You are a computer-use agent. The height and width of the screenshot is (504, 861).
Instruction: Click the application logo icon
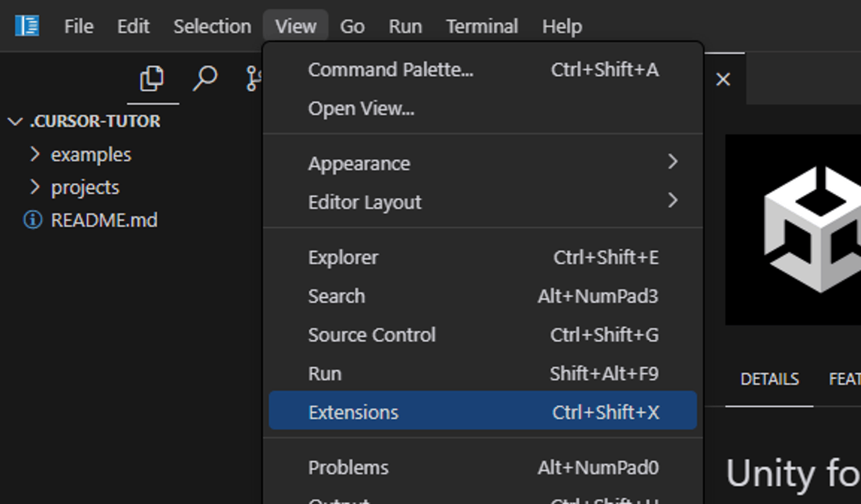(27, 26)
